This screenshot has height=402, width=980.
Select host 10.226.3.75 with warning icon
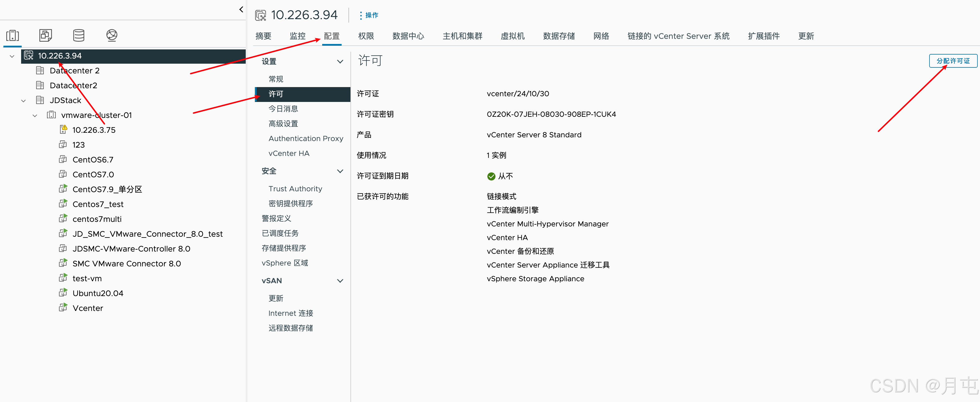tap(94, 130)
